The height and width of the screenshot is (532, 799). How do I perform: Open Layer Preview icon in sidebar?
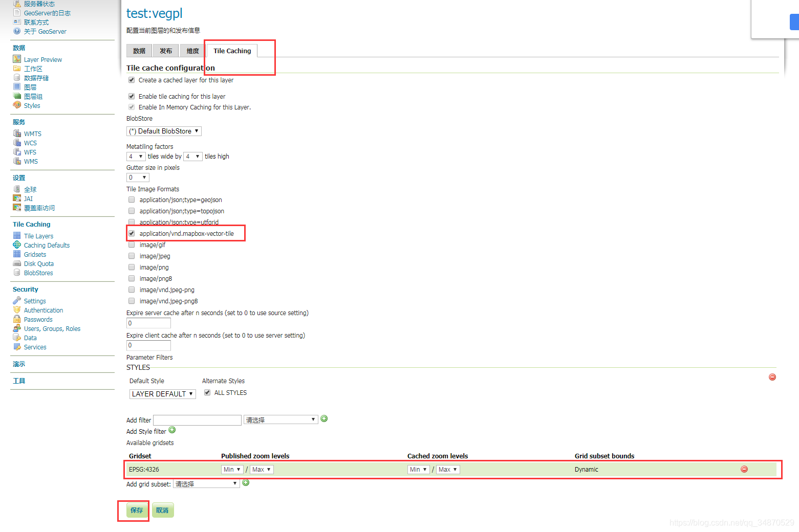point(17,59)
